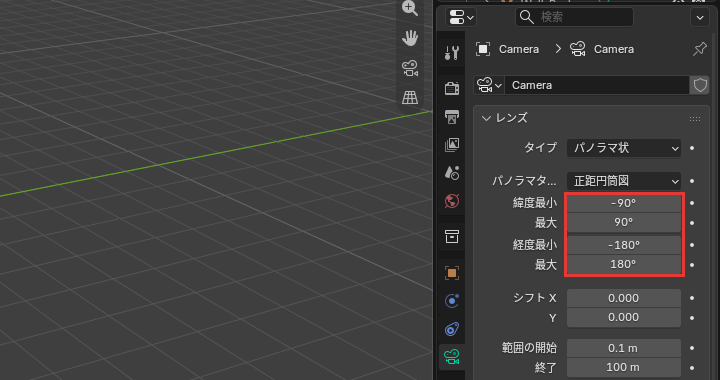
Task: Collapse the レンズ panel
Action: (486, 118)
